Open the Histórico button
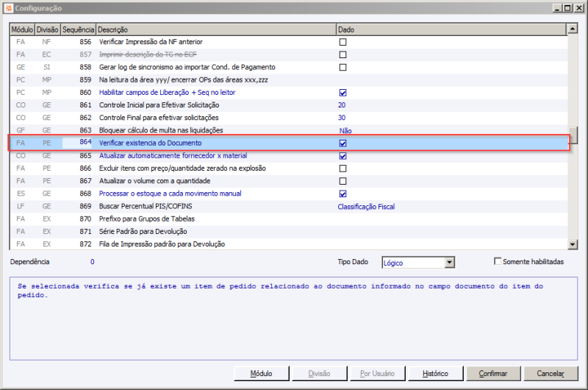This screenshot has height=390, width=588. click(x=435, y=374)
